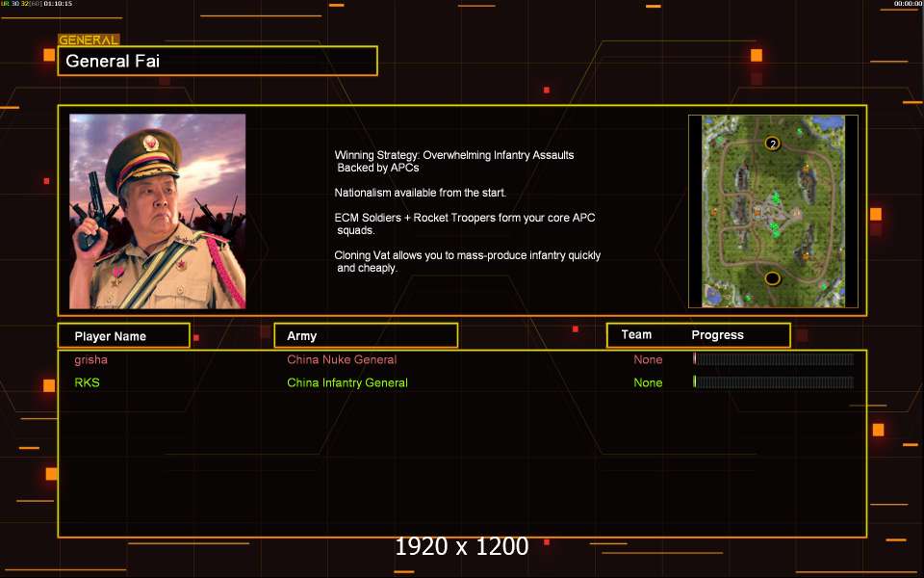Select player grisha in the list

90,359
